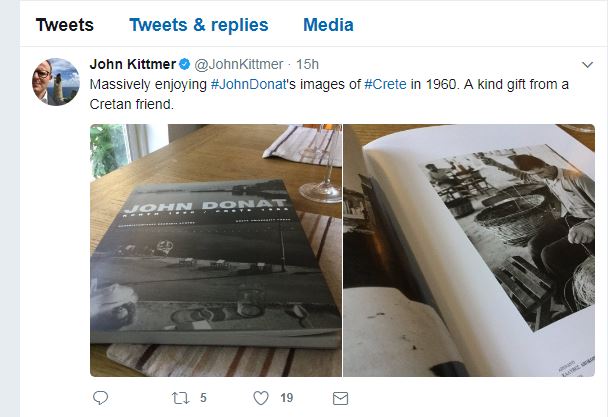View the open book page photo
Image resolution: width=608 pixels, height=417 pixels.
[469, 250]
